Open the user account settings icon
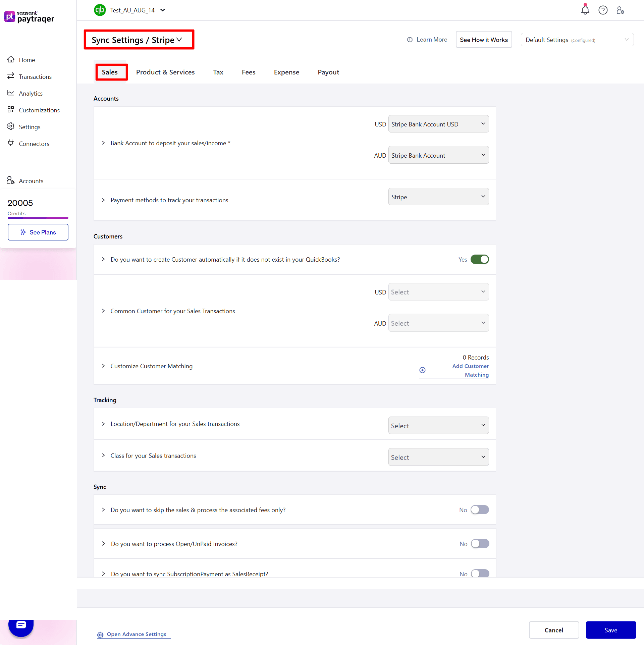644x647 pixels. click(x=620, y=10)
